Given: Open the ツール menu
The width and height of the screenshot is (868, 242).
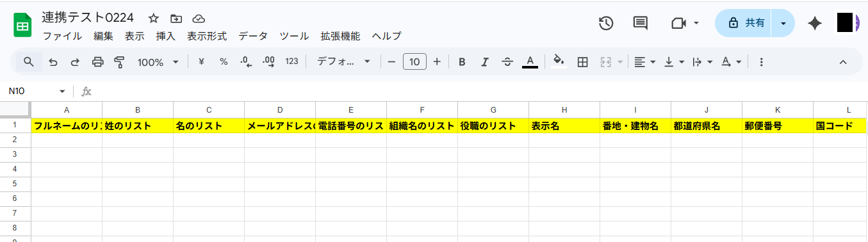Looking at the screenshot, I should coord(294,36).
